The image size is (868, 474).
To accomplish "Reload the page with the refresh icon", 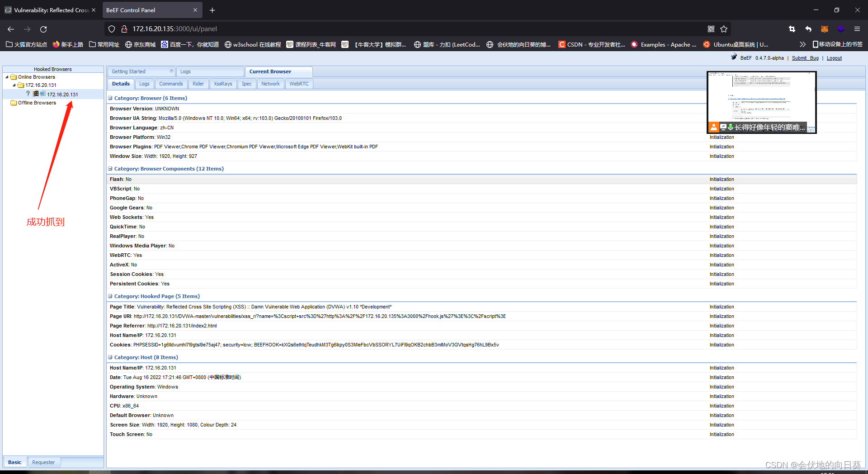I will coord(43,29).
